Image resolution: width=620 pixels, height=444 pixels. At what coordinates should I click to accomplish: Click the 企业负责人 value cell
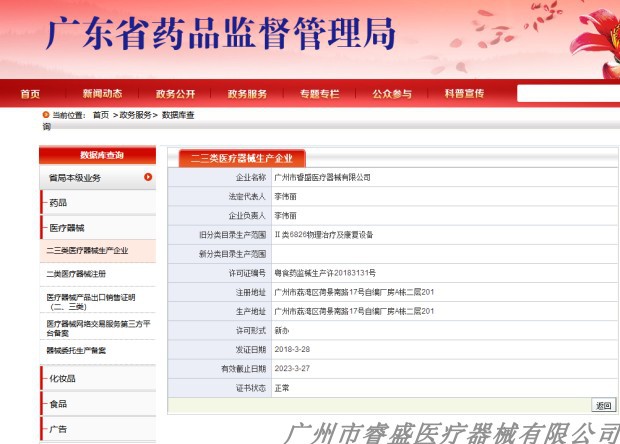tap(444, 215)
